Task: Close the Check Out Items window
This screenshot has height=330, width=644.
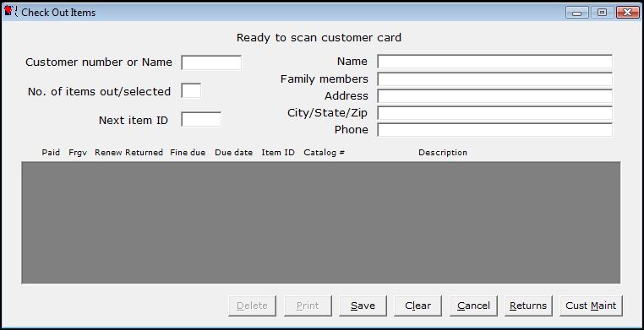Action: click(x=628, y=13)
